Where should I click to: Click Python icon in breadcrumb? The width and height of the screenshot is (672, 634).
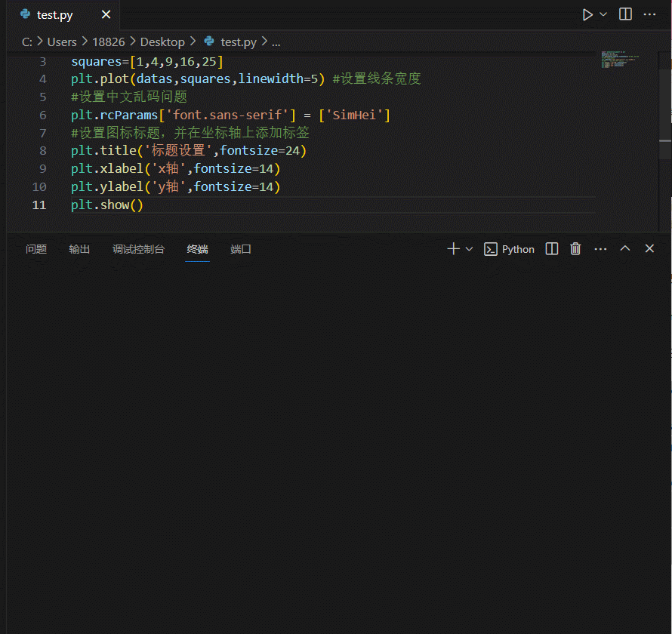click(x=209, y=41)
